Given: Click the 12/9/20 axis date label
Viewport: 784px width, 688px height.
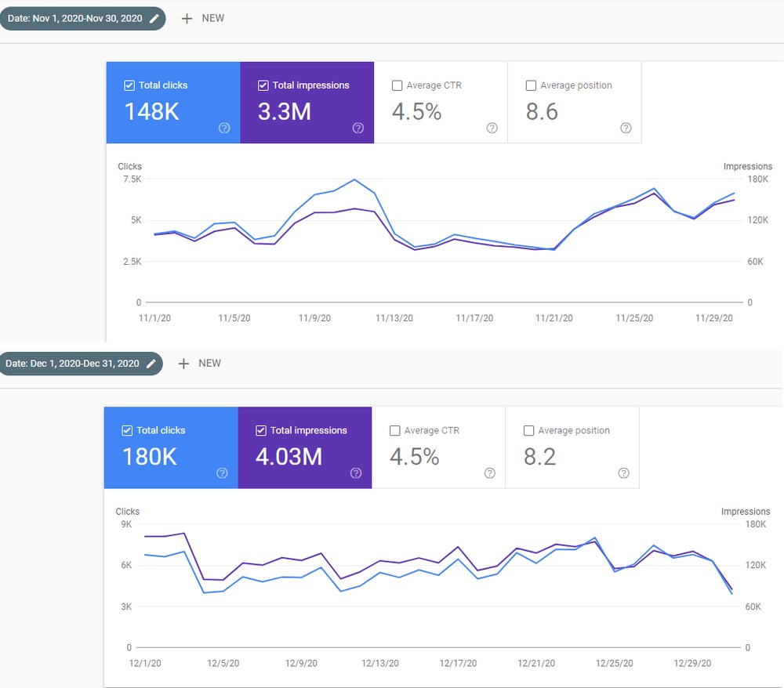Looking at the screenshot, I should coord(301,664).
